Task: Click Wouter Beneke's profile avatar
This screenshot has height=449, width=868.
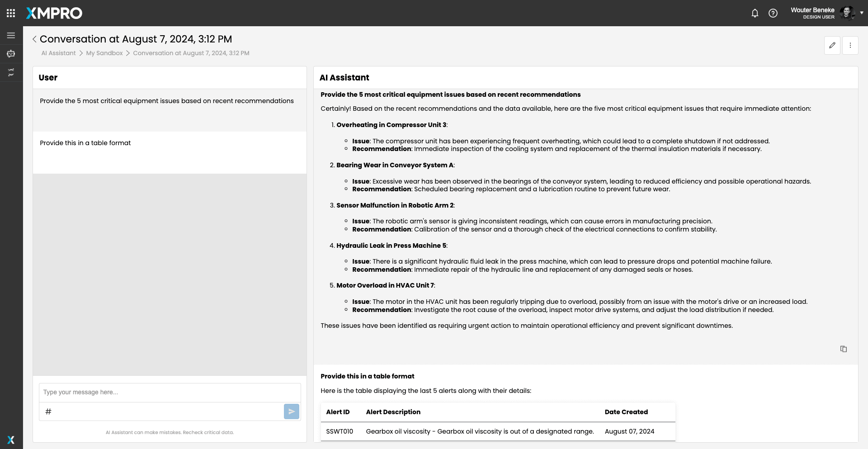Action: [x=847, y=13]
